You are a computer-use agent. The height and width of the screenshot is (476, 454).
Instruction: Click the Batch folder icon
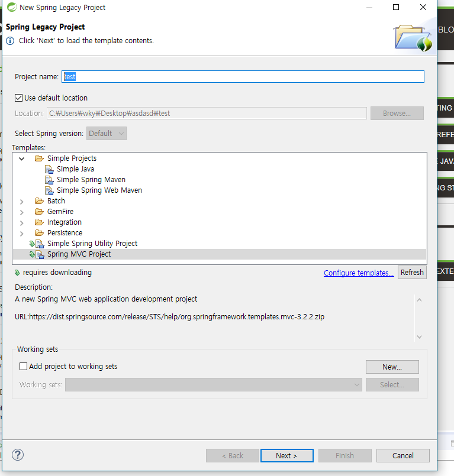39,200
